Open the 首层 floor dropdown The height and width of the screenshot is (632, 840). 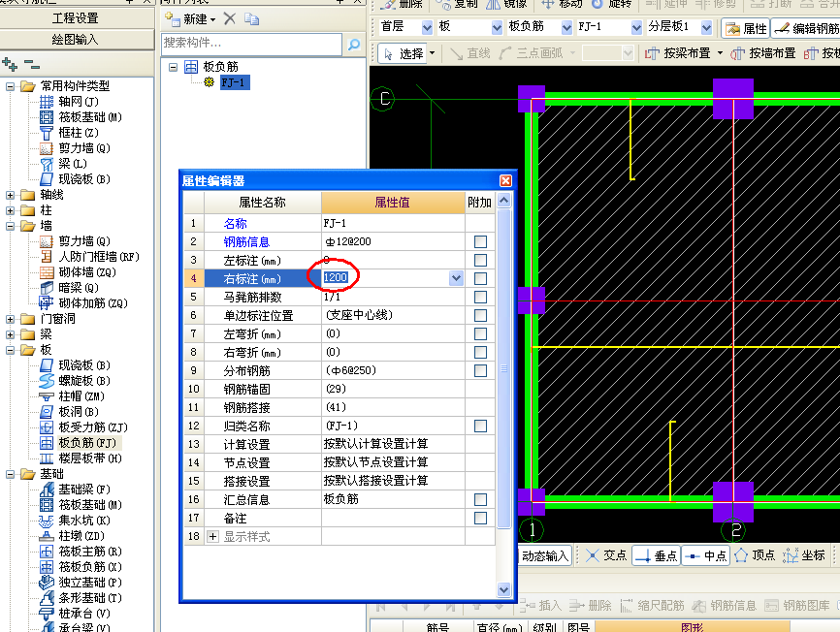point(427,27)
